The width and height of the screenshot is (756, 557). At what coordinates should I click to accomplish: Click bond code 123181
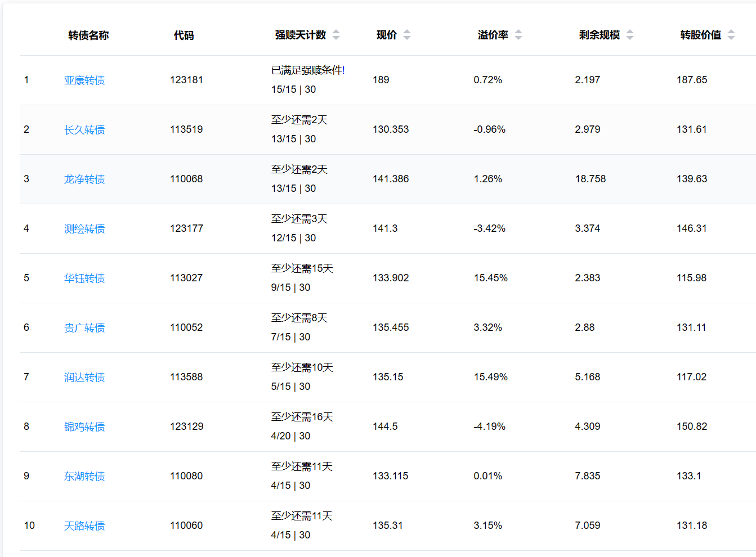tap(186, 80)
